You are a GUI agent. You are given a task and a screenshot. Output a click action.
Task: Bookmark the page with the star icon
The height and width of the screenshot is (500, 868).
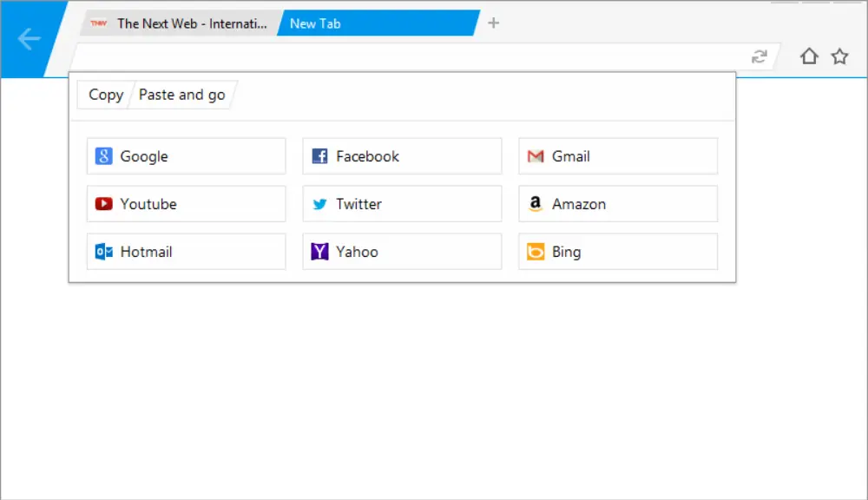[839, 56]
